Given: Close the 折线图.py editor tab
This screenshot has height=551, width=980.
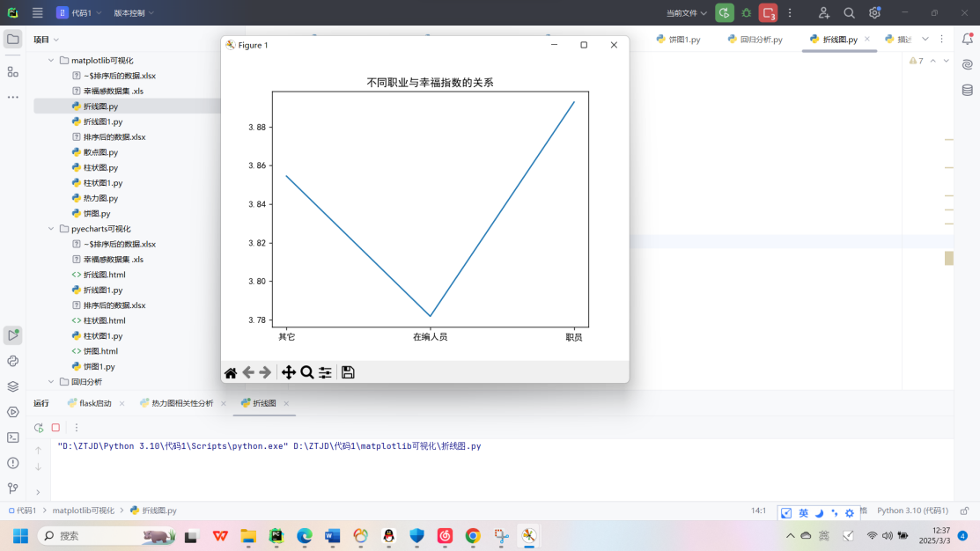Looking at the screenshot, I should coord(867,39).
